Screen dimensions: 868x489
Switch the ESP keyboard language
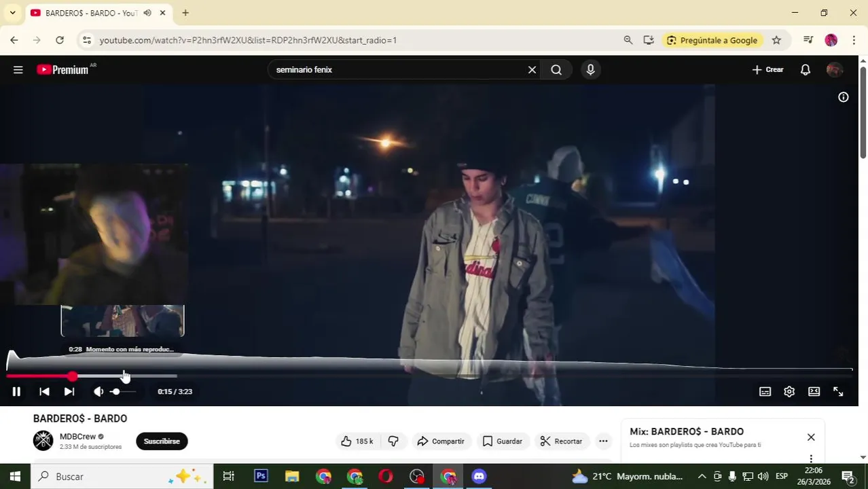click(x=782, y=476)
